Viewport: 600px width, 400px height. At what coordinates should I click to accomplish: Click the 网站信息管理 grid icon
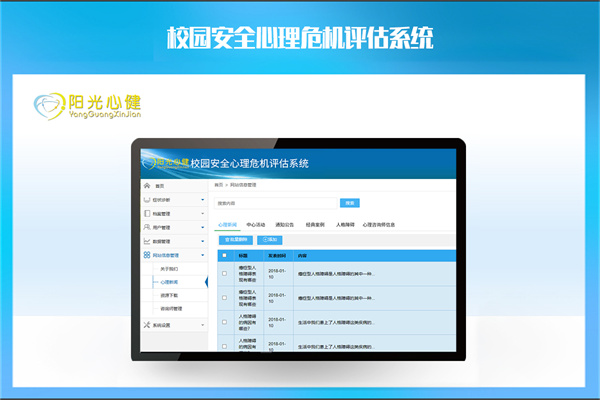tap(147, 256)
